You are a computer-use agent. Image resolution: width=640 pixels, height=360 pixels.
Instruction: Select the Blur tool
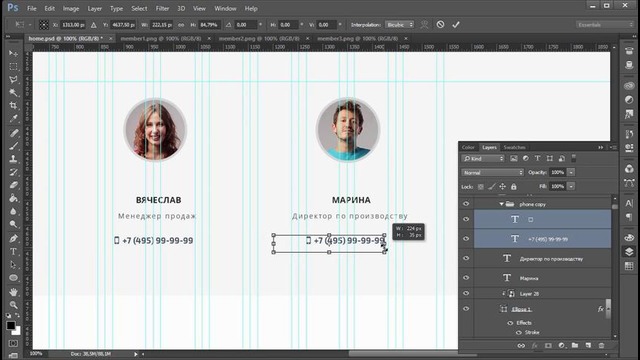[13, 211]
